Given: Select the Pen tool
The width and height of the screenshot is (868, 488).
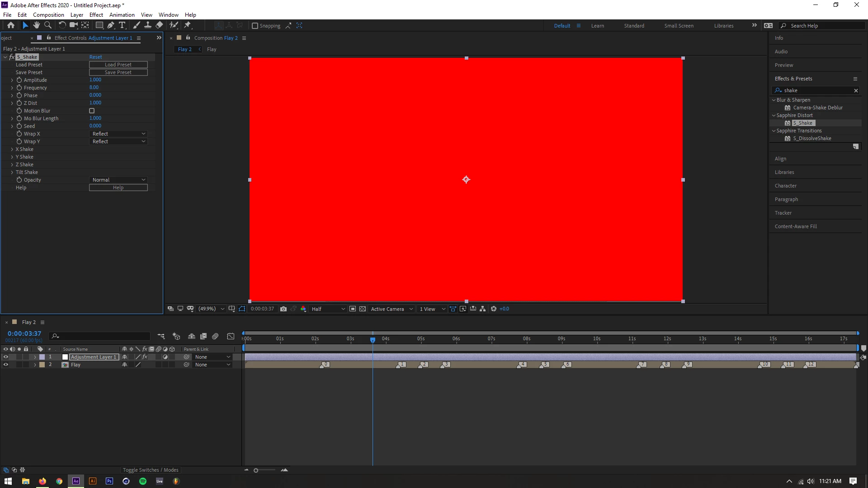Looking at the screenshot, I should pos(111,25).
